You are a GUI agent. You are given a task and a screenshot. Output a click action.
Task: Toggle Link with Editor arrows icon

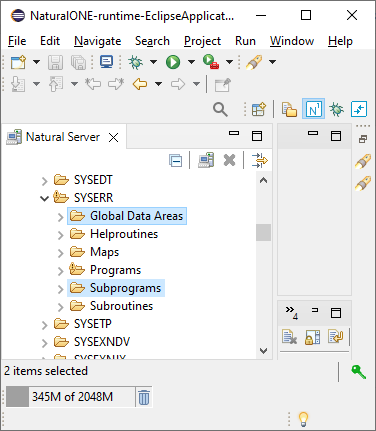coord(260,160)
